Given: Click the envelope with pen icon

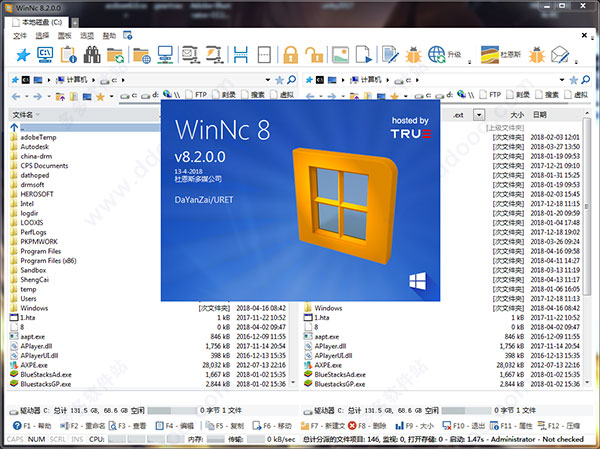Looking at the screenshot, I should [x=560, y=55].
